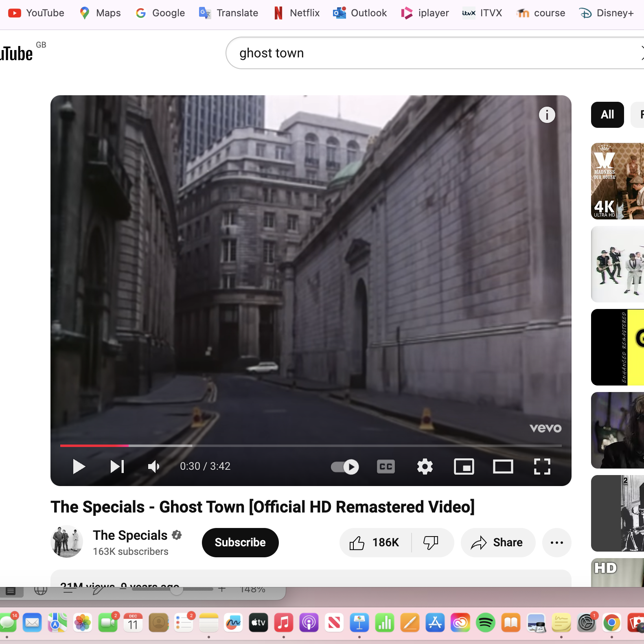This screenshot has width=644, height=644.
Task: Click the ghost town search field
Action: pos(407,53)
